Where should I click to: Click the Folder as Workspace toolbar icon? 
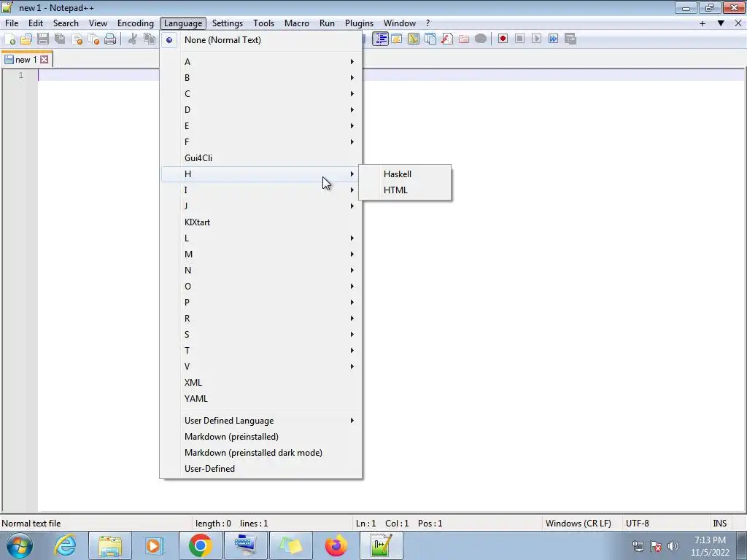tap(463, 39)
